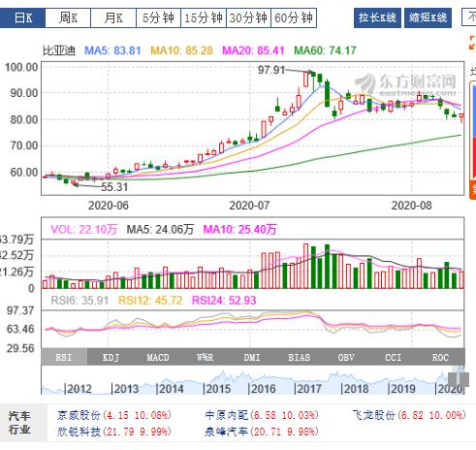
Task: Click the 2014 marker on timeline
Action: (x=170, y=389)
